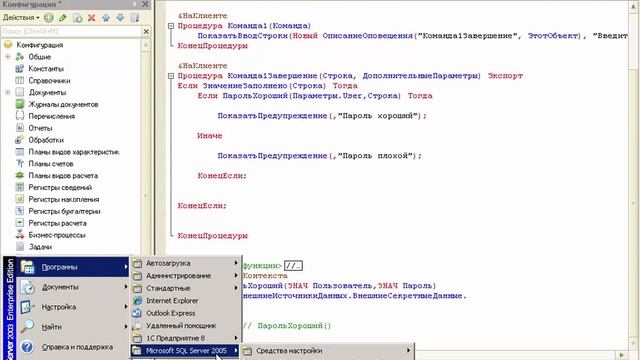Click the list sort icon in the config toolbar
640x360 pixels.
coord(134,18)
